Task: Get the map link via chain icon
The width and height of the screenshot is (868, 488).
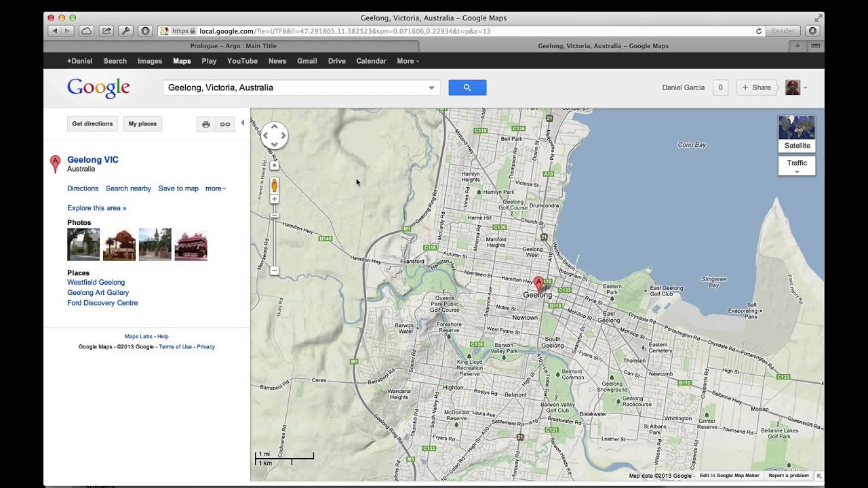Action: pos(225,124)
